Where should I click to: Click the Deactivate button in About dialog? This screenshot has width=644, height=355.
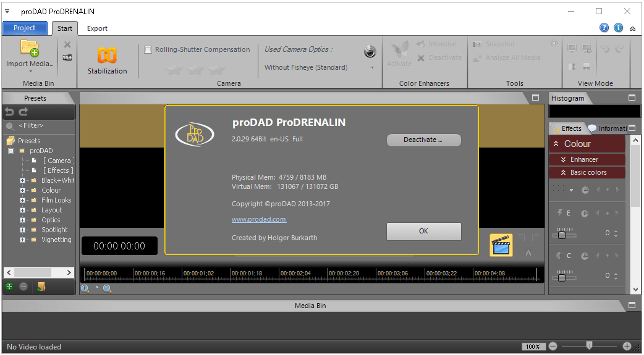[423, 140]
